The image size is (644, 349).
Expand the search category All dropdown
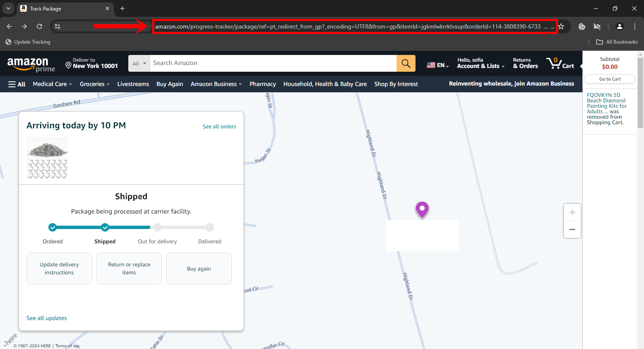click(139, 63)
